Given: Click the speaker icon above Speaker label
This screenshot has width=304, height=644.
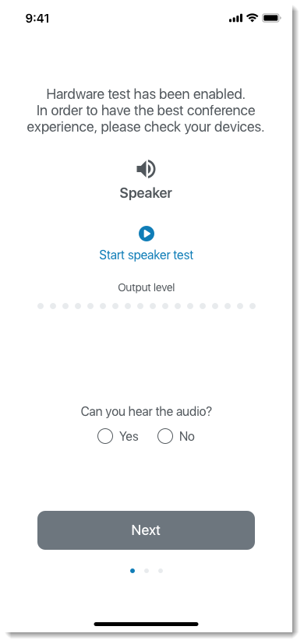Looking at the screenshot, I should click(x=146, y=169).
